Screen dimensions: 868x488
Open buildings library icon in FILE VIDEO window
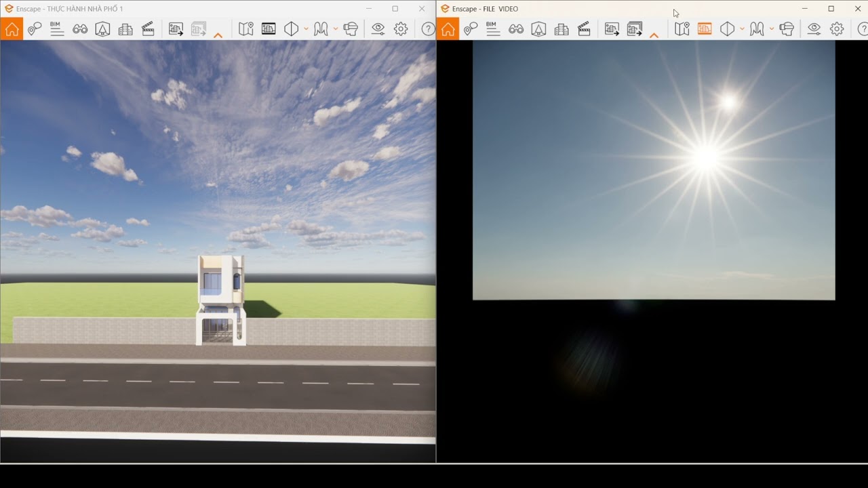tap(561, 29)
